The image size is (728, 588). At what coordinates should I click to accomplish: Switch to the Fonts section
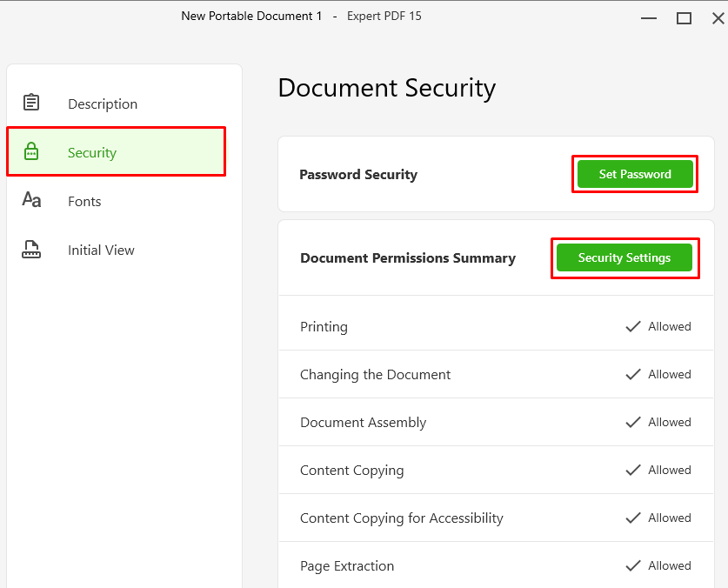click(116, 201)
